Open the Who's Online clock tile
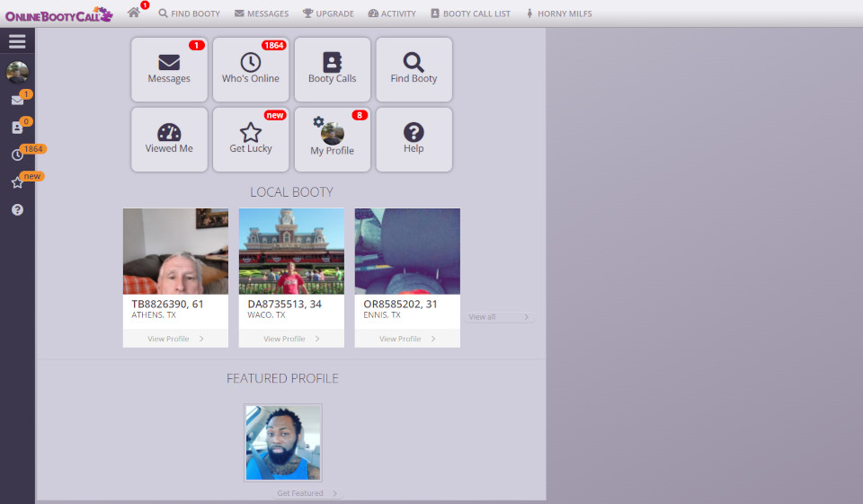Screen dimensions: 863x504 tap(251, 69)
